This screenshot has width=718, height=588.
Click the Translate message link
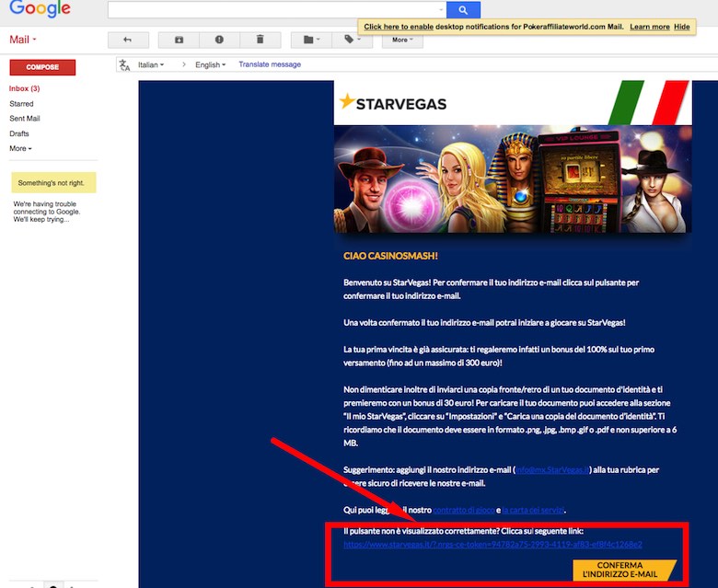[270, 64]
